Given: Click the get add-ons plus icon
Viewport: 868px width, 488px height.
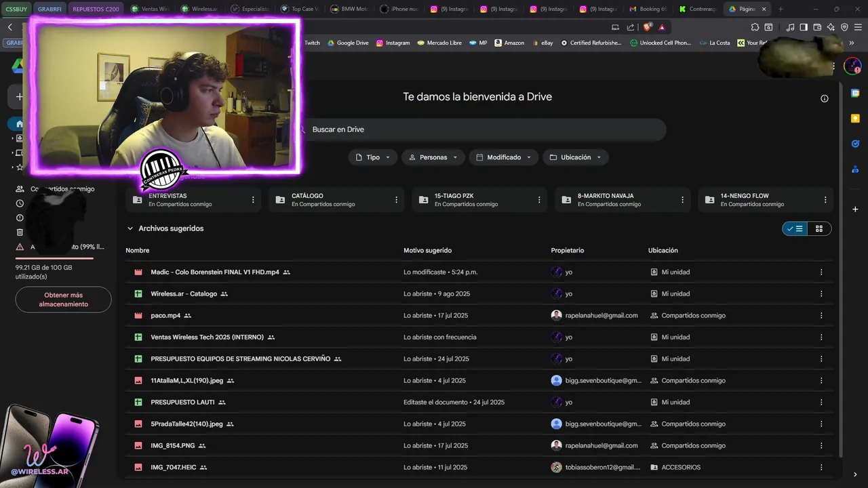Looking at the screenshot, I should click(x=855, y=209).
